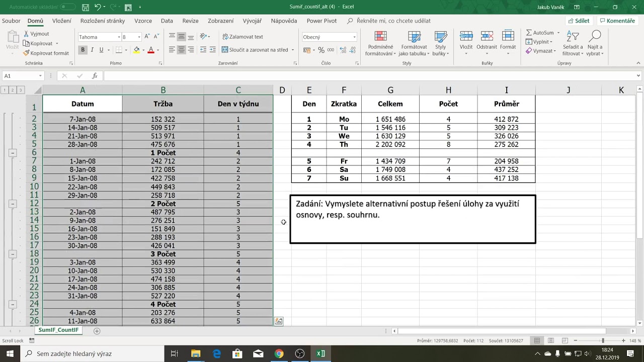Toggle Underline formatting button
The image size is (644, 362).
(102, 50)
